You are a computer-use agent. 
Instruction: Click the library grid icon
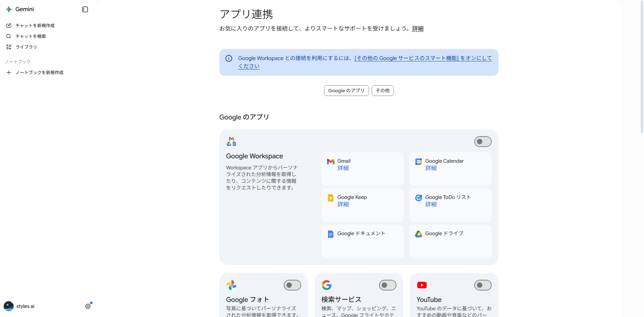(9, 47)
